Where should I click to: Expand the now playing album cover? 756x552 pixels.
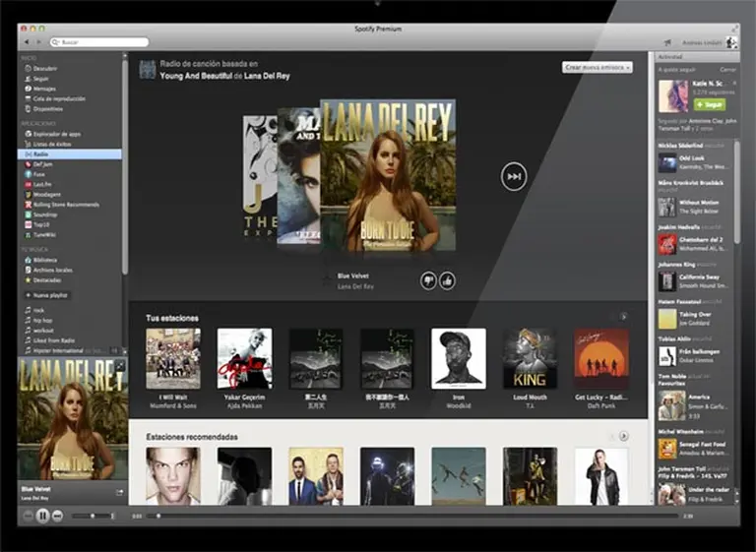[x=120, y=365]
